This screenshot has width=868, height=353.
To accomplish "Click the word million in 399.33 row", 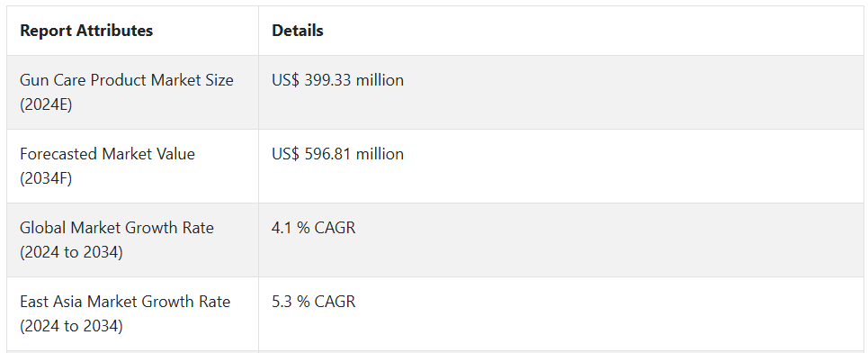I will [380, 80].
